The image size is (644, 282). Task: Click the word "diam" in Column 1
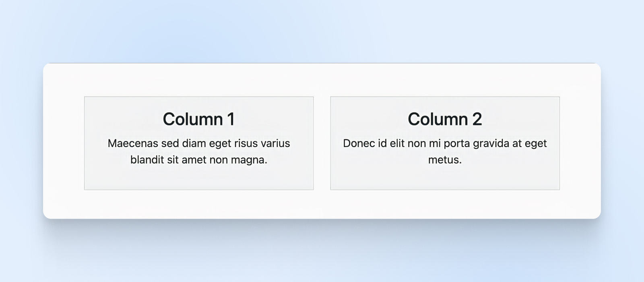[195, 143]
